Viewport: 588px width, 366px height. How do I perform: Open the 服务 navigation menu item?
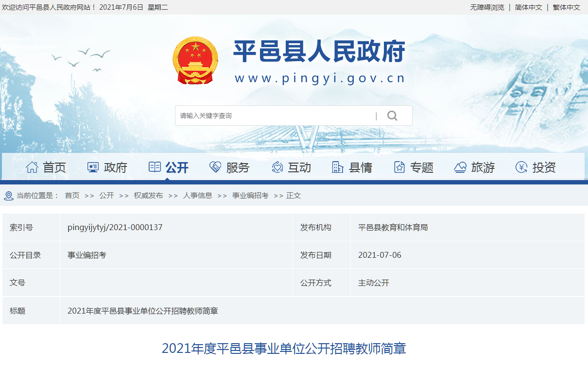[238, 167]
